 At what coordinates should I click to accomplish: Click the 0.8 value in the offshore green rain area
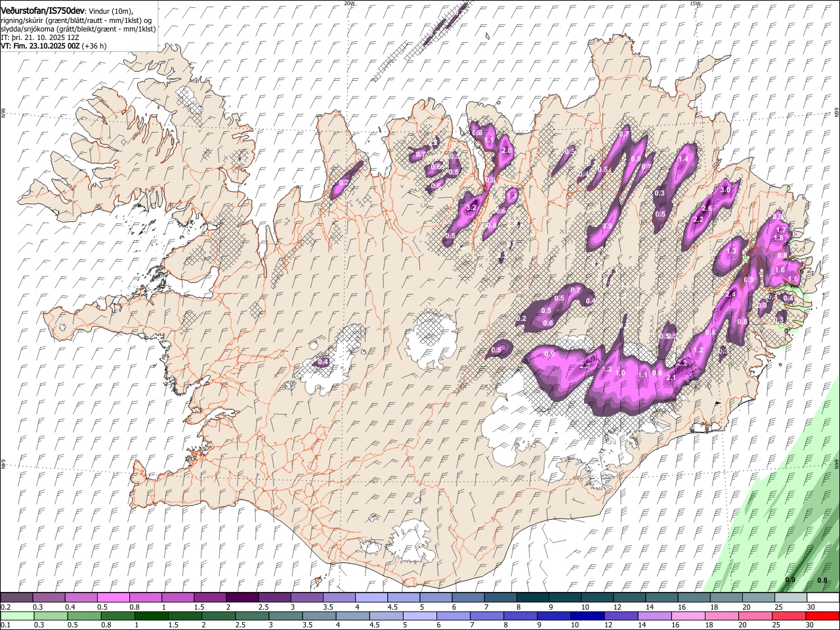[x=822, y=580]
